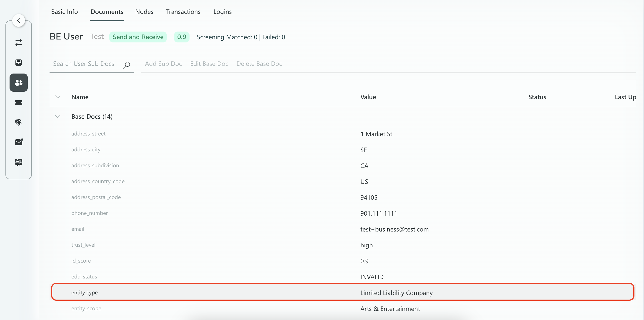Switch to the Basic Info tab
Screen dimensions: 644x320
pos(65,12)
